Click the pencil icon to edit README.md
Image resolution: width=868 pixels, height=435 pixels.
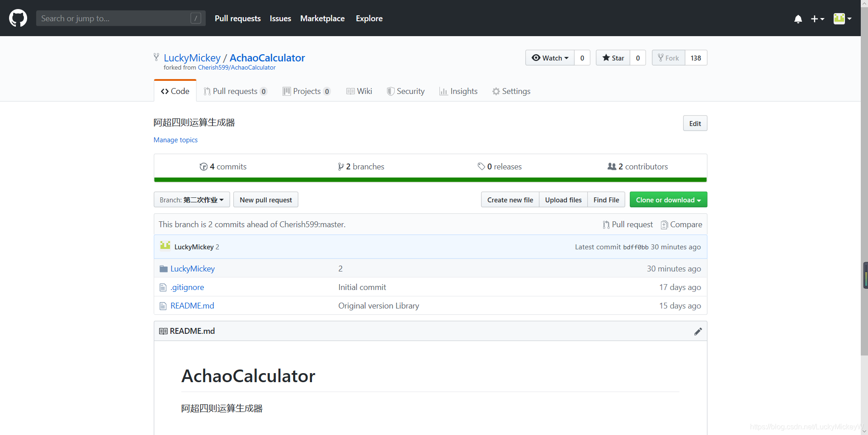pos(698,332)
